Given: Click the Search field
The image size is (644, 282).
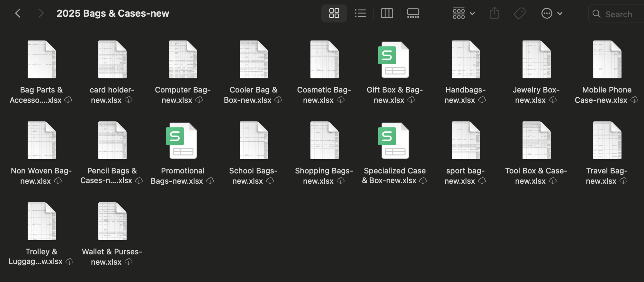Looking at the screenshot, I should (616, 14).
